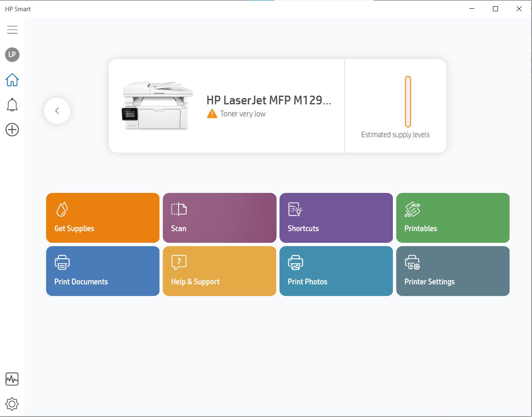Open the notifications bell

pyautogui.click(x=12, y=105)
